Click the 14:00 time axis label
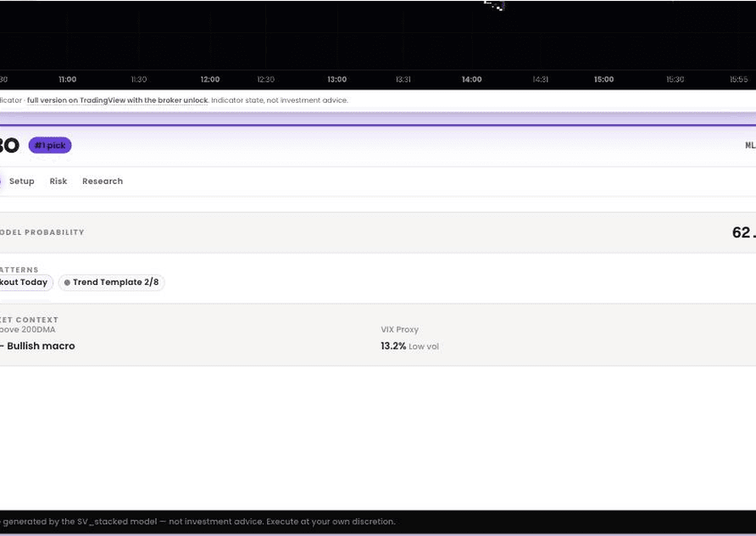The width and height of the screenshot is (756, 536). click(x=471, y=79)
